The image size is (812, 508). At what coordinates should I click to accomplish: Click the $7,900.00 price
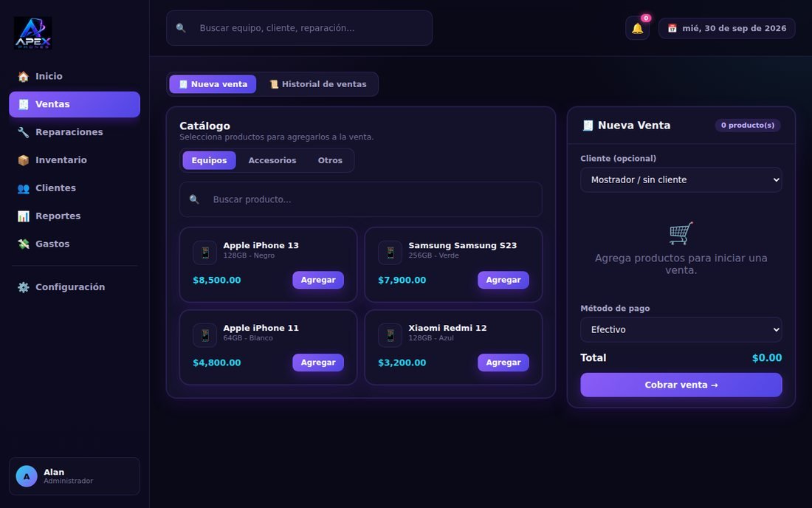click(402, 280)
